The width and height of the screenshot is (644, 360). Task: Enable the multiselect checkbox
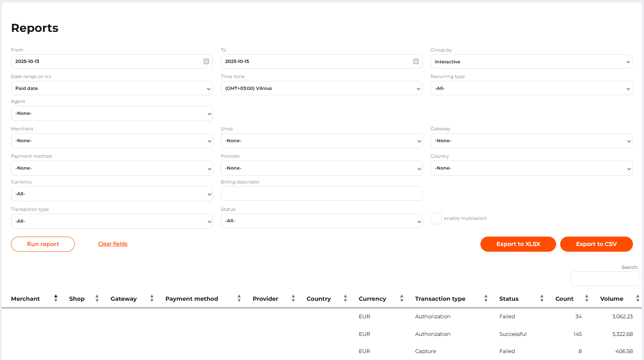[436, 219]
